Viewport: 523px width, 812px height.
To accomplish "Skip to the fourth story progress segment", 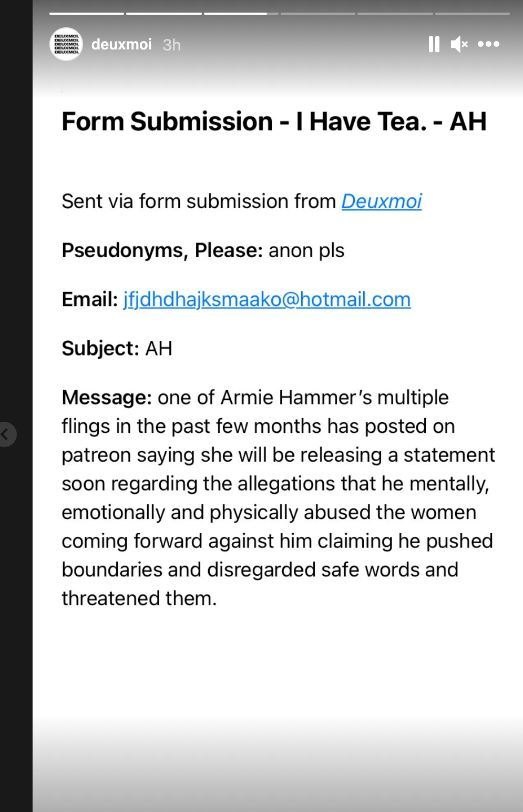I will [317, 14].
